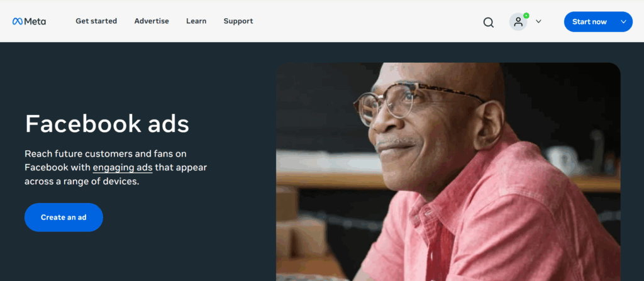Click the paragraph starting Reach future customers
The height and width of the screenshot is (281, 644).
click(x=116, y=168)
